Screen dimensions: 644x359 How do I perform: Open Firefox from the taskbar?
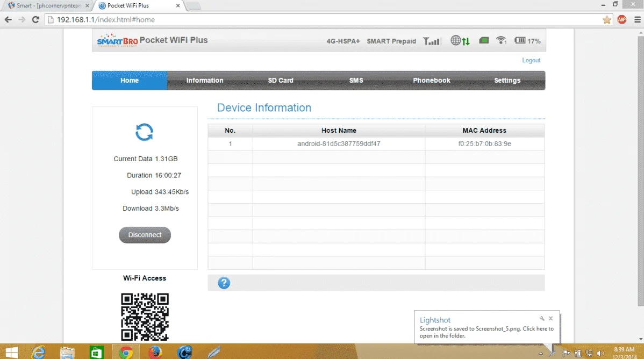point(155,353)
